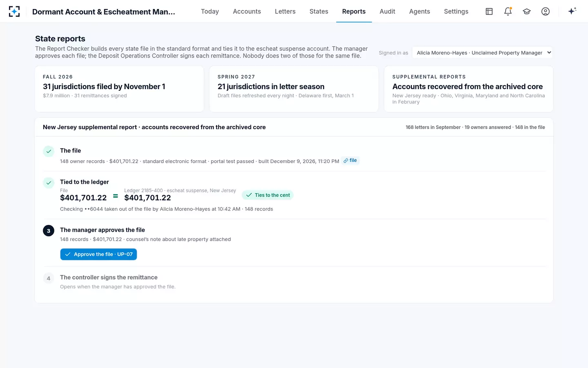Open the Settings tab
Viewport: 588px width, 368px height.
[456, 11]
